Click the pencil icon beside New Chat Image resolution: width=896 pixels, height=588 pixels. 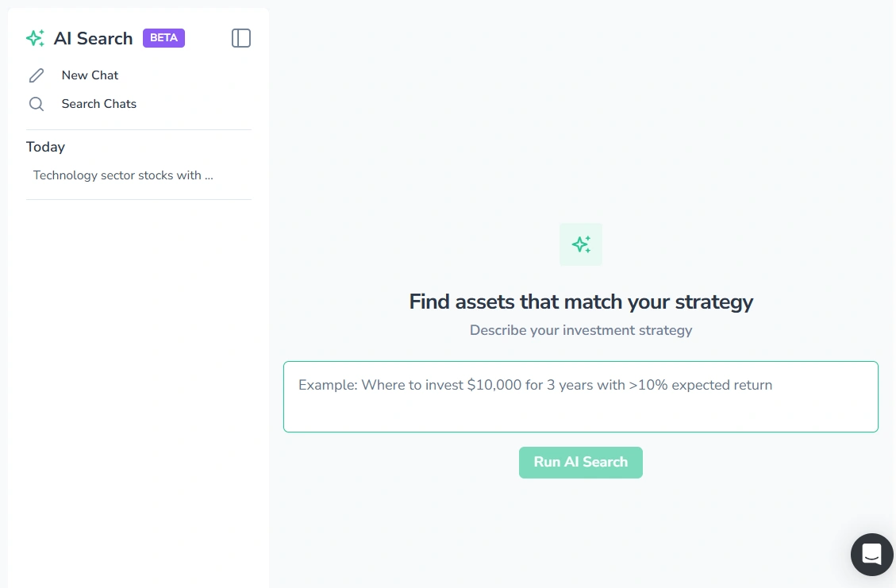pyautogui.click(x=37, y=75)
